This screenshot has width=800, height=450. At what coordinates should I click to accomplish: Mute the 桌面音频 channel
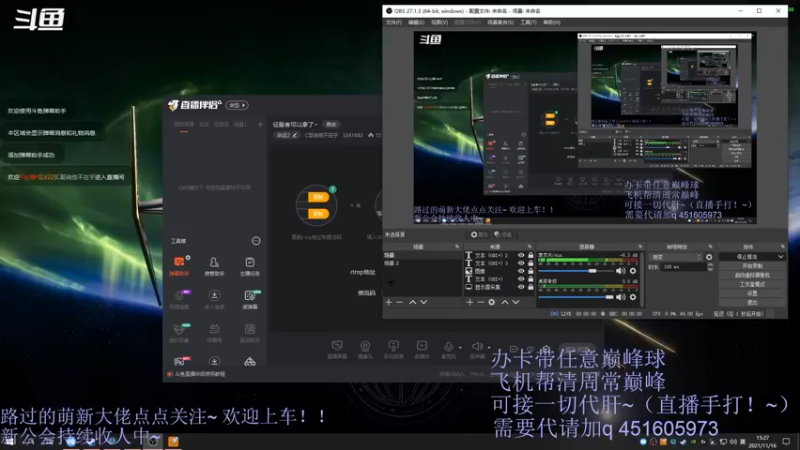[620, 297]
